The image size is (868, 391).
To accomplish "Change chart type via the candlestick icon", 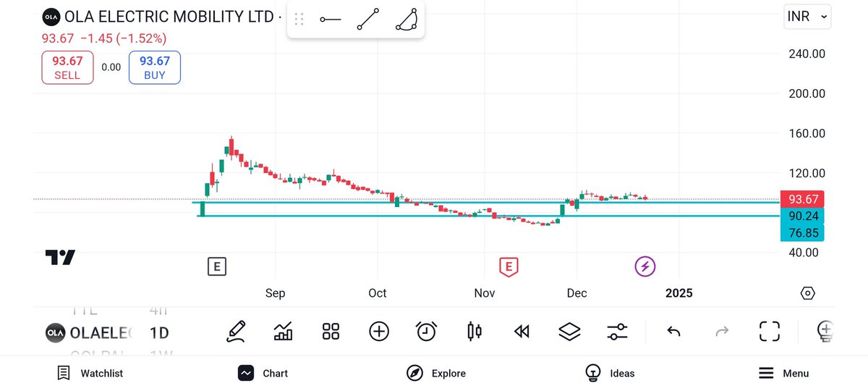I will pyautogui.click(x=475, y=332).
